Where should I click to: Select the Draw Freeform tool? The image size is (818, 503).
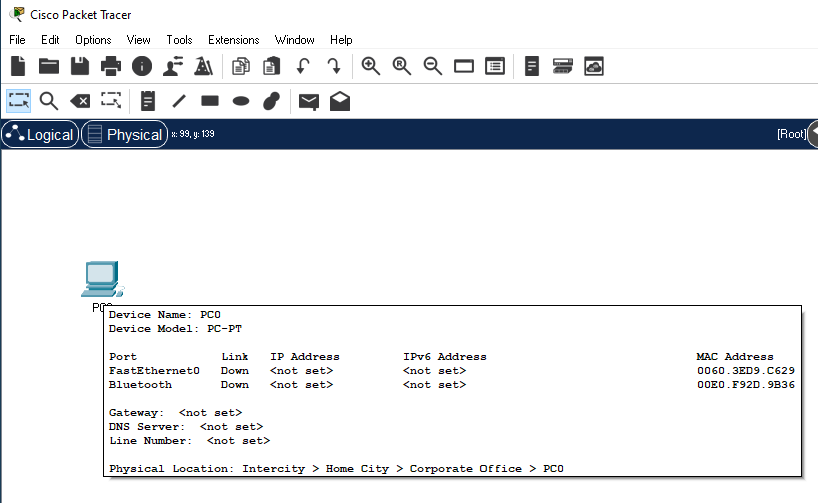(x=272, y=101)
